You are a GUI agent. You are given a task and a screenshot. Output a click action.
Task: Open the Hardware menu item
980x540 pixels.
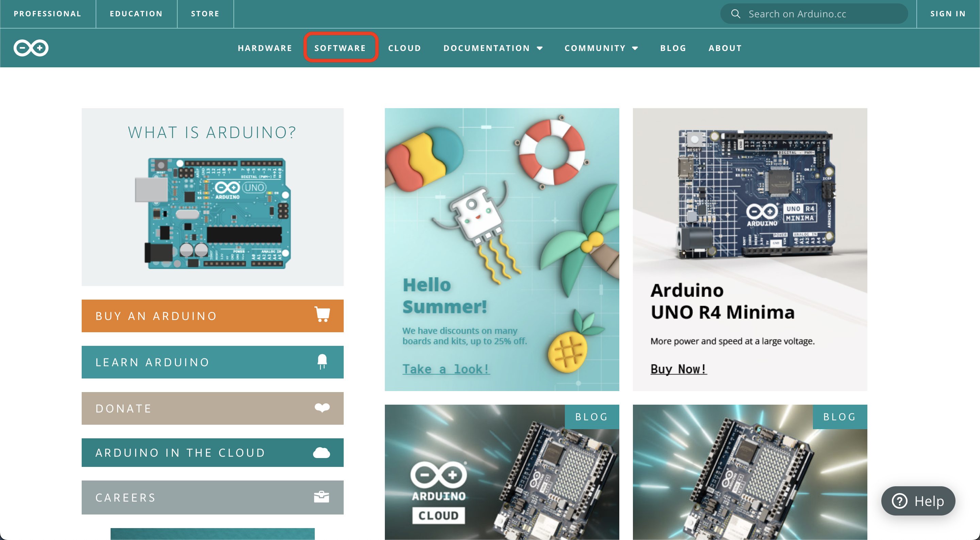click(x=265, y=48)
